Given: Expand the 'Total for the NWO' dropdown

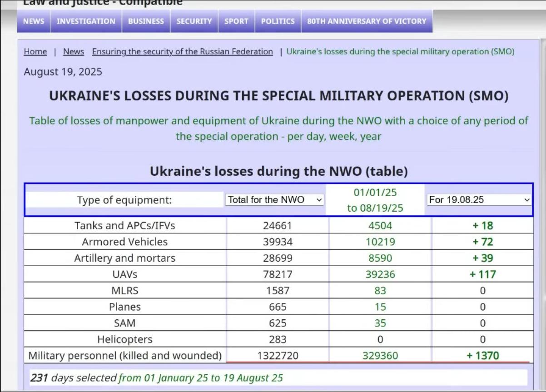Looking at the screenshot, I should click(274, 199).
